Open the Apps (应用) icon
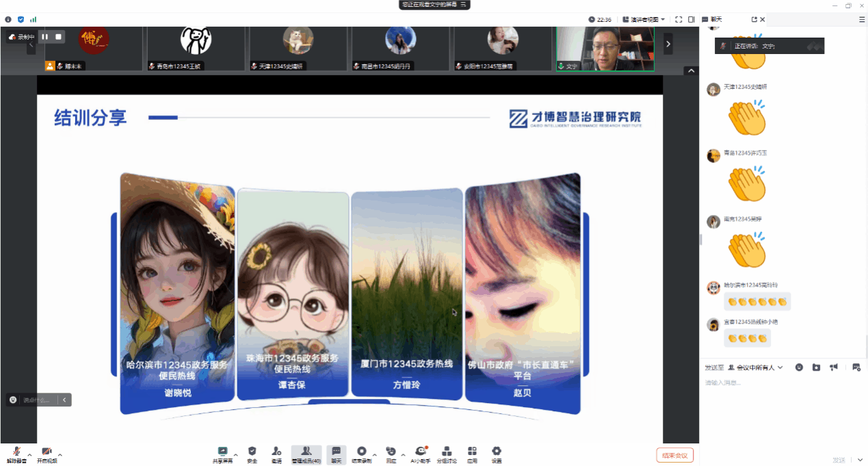The width and height of the screenshot is (868, 466). [472, 454]
